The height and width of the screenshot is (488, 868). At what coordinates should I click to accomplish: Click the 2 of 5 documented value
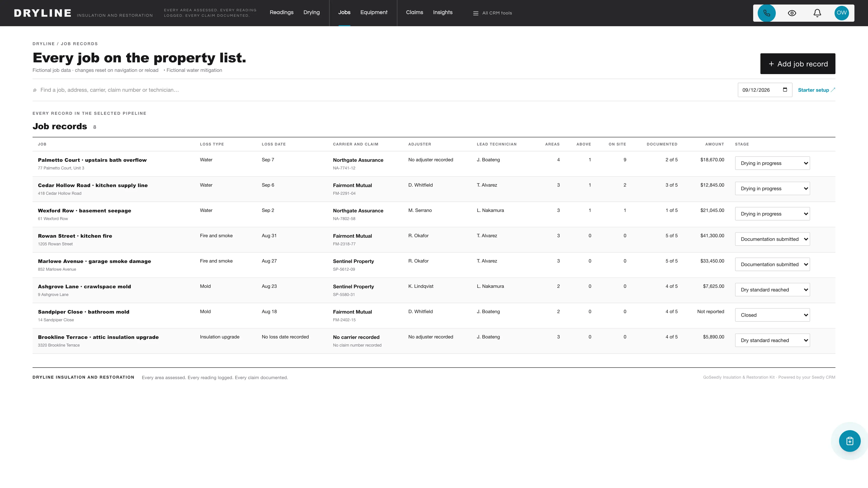671,160
